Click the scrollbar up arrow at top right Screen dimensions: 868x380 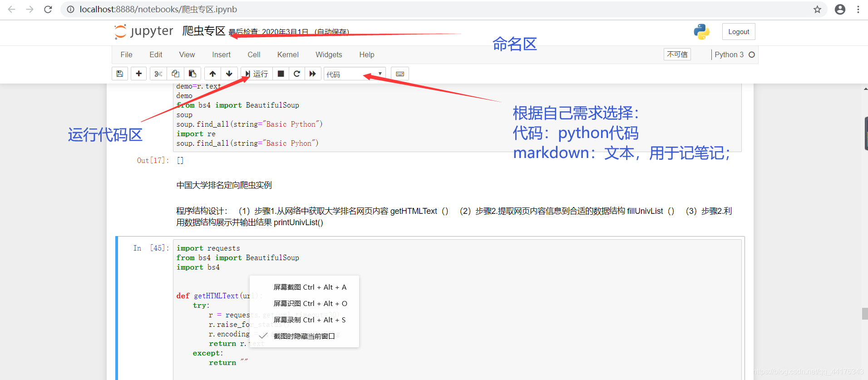click(865, 89)
